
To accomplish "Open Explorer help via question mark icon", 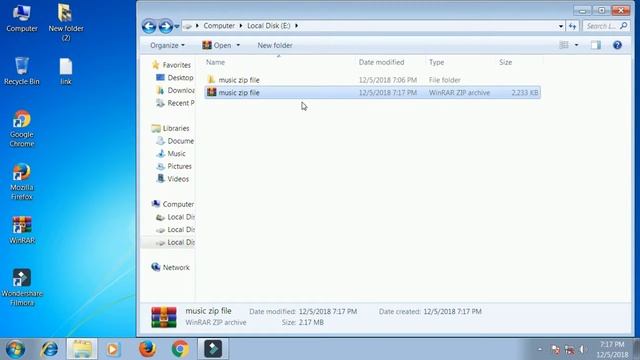I will [617, 45].
